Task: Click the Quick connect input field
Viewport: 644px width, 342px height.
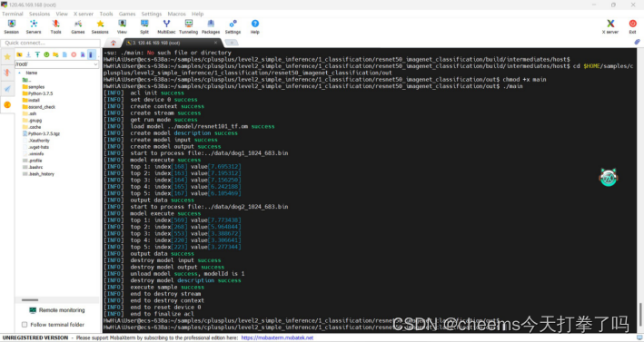Action: 51,43
